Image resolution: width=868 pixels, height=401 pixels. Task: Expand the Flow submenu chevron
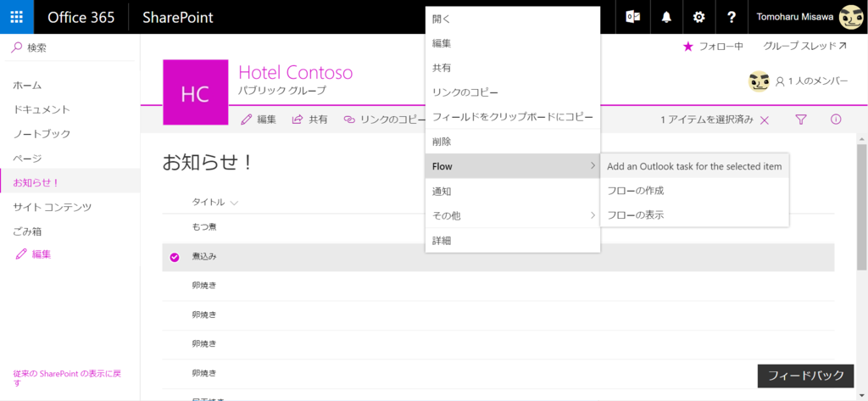click(593, 165)
